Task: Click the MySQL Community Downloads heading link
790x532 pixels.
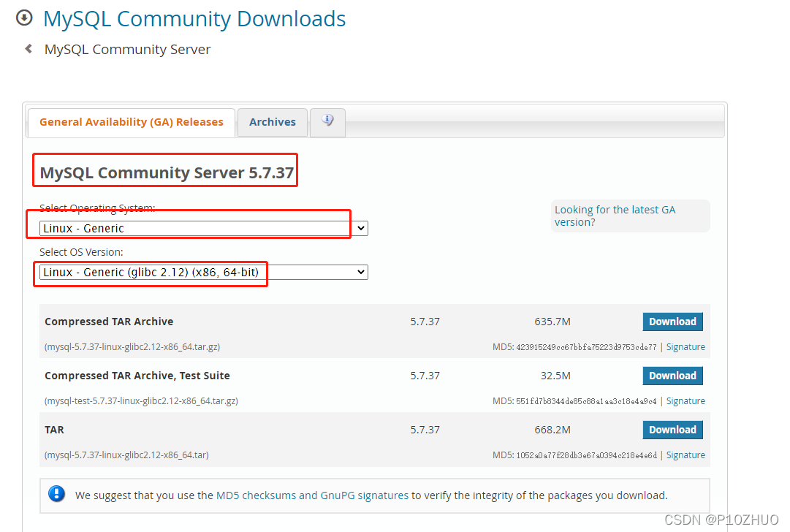Action: [x=194, y=19]
